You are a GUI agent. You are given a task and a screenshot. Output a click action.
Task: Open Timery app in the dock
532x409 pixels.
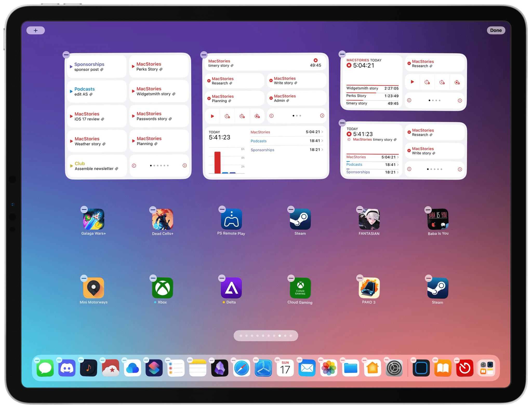tap(465, 368)
